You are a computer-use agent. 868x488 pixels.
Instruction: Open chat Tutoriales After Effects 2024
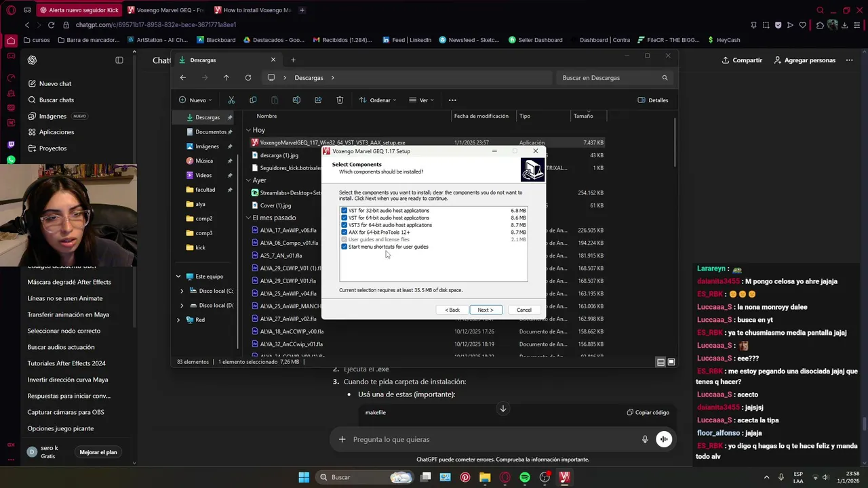click(x=66, y=363)
